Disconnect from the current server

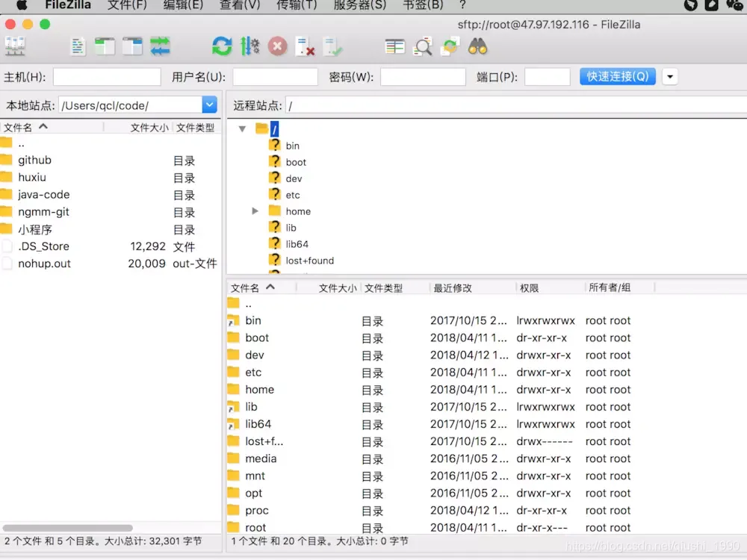pyautogui.click(x=305, y=46)
